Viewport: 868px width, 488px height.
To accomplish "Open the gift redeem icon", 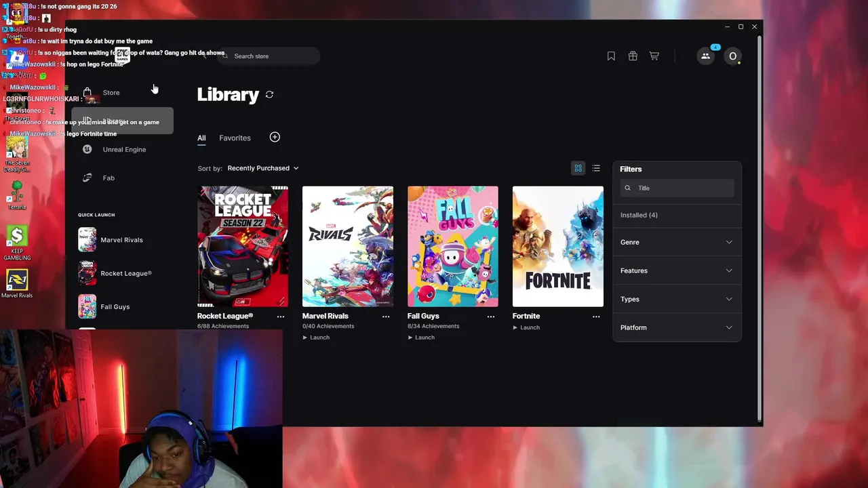I will click(x=633, y=56).
